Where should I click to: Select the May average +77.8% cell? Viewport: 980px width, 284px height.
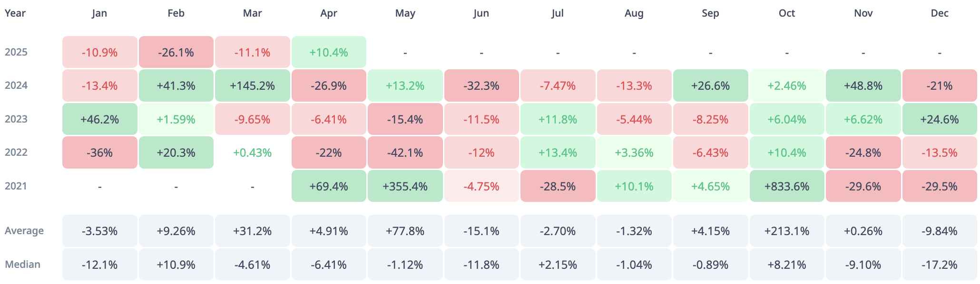405,231
